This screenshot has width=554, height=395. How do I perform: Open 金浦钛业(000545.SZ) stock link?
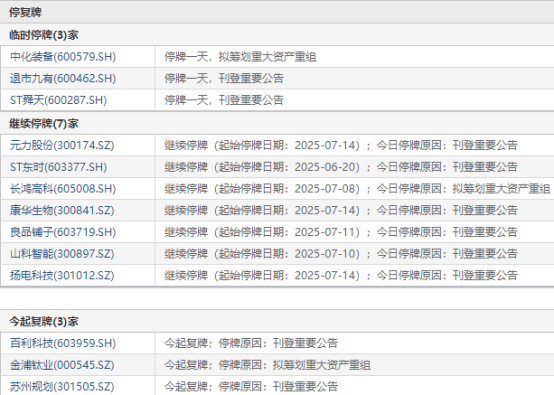tap(62, 365)
